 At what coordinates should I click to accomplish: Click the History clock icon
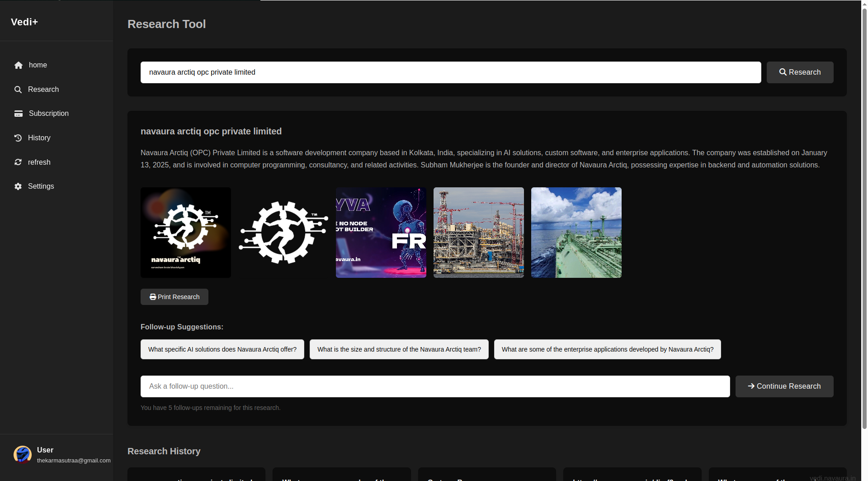[x=18, y=138]
